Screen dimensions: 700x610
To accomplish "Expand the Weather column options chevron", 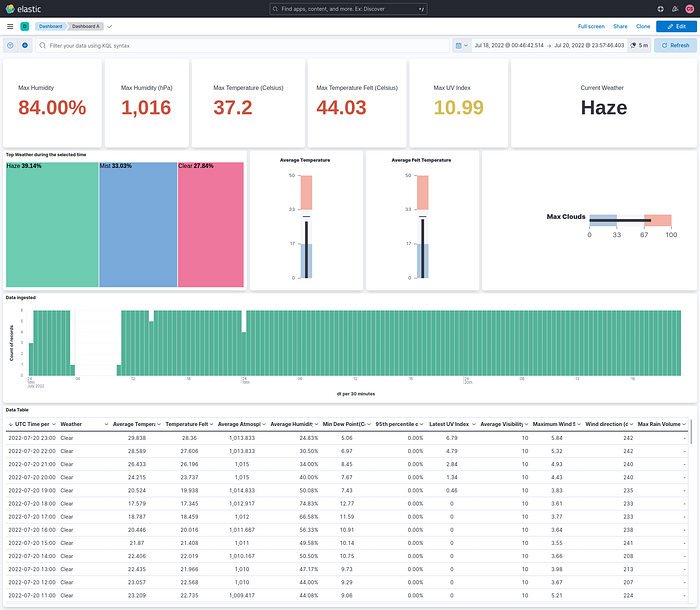I will click(x=106, y=424).
